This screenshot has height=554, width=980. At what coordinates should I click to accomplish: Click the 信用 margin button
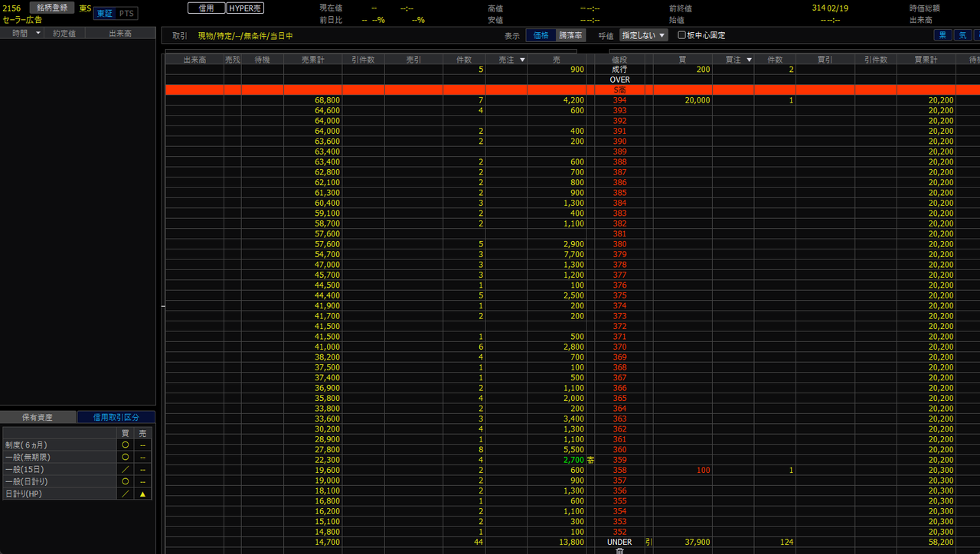pyautogui.click(x=206, y=8)
